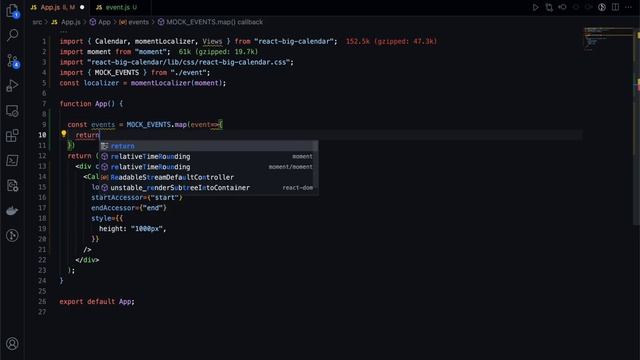Close the unsaved App.js tab dot
The height and width of the screenshot is (360, 640).
[x=82, y=7]
